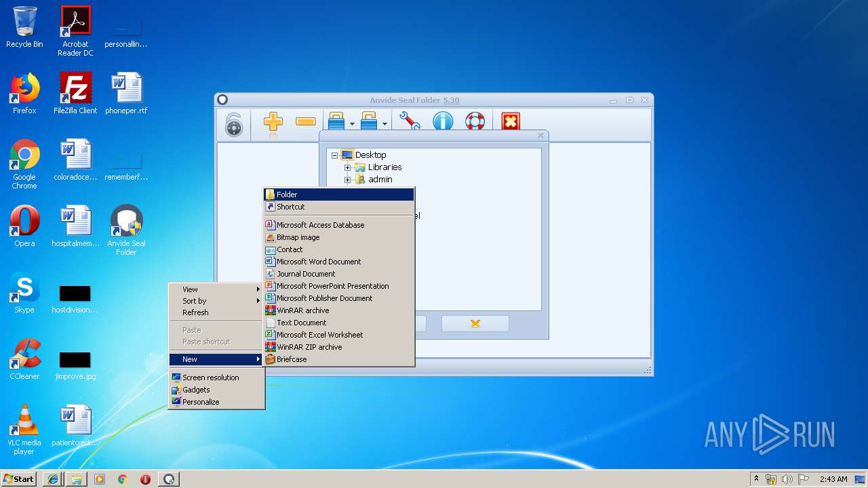This screenshot has height=488, width=868.
Task: Open Windows Explorer taskbar icon
Action: (76, 479)
